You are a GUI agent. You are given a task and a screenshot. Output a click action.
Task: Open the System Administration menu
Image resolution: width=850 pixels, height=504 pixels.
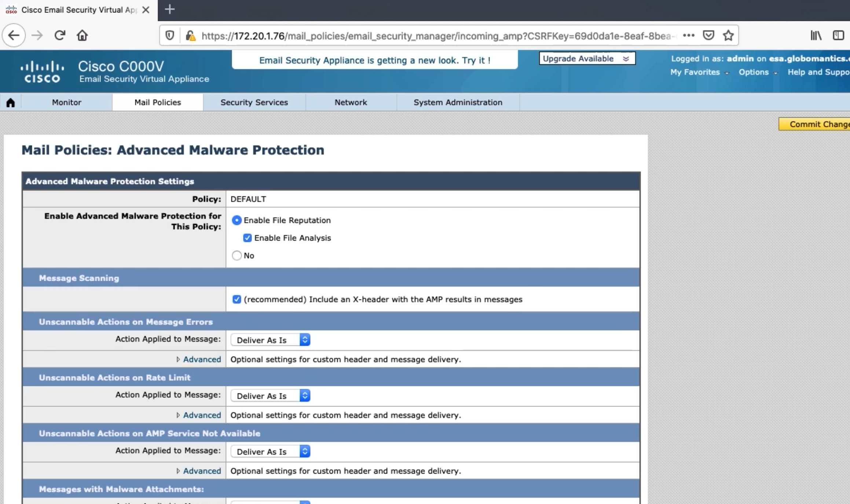(x=458, y=102)
